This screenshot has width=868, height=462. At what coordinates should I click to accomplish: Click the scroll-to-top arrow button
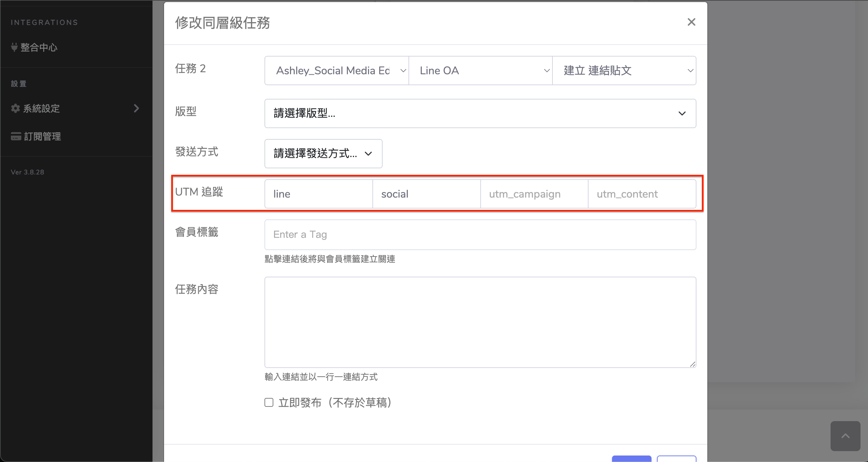845,436
